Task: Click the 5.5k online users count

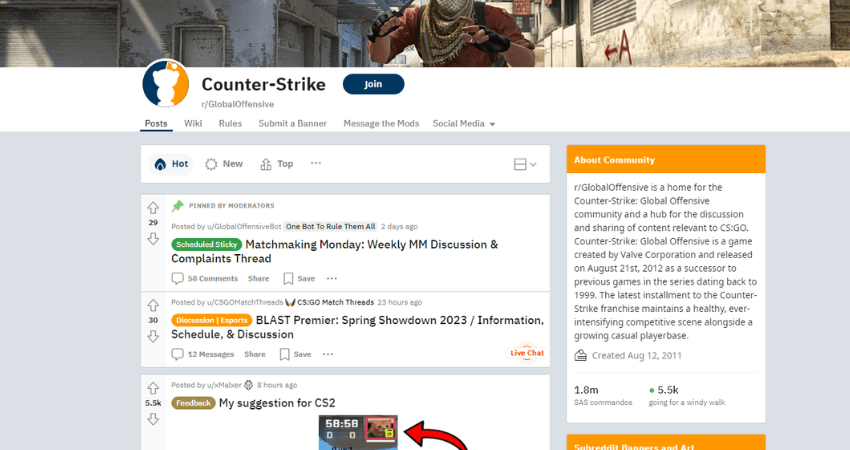Action: pos(687,395)
